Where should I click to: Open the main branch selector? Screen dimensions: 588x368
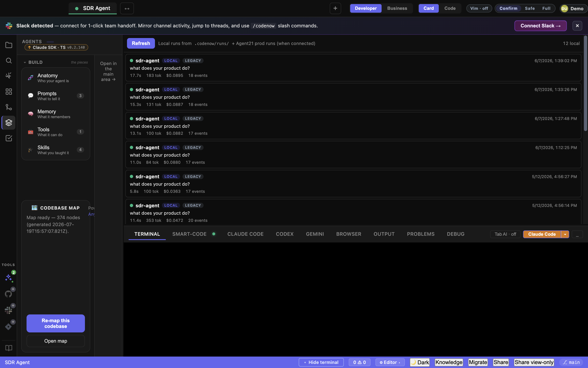[x=571, y=362]
